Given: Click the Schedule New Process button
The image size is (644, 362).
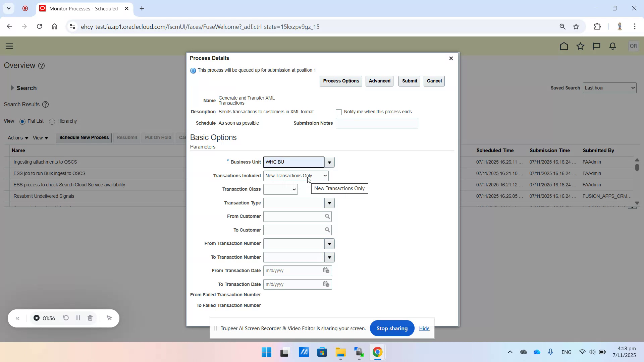Looking at the screenshot, I should click(x=83, y=137).
